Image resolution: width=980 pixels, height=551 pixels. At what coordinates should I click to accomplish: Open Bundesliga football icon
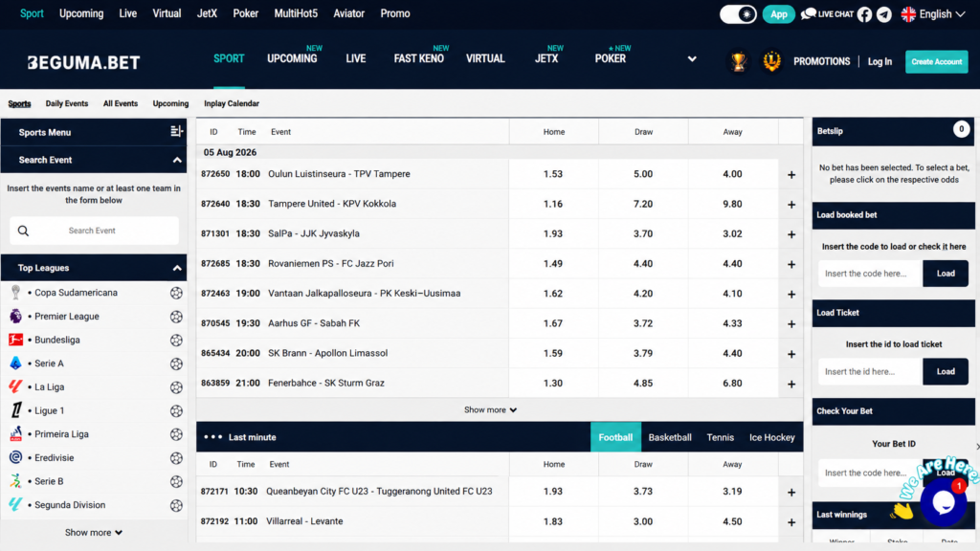(x=176, y=340)
